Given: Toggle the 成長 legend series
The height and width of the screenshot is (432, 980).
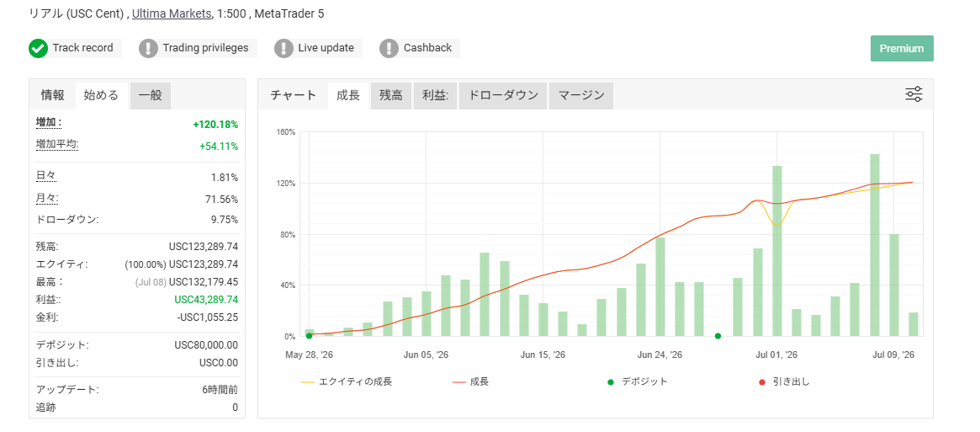Looking at the screenshot, I should [470, 381].
